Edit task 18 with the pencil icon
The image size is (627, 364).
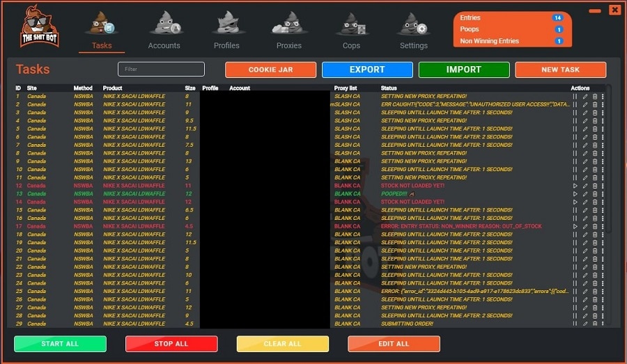pos(585,235)
